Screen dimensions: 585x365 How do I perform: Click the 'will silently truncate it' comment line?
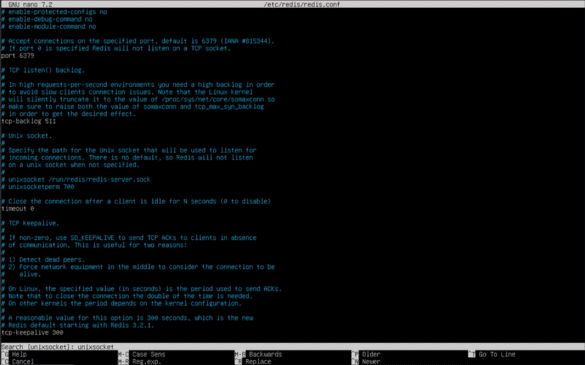pyautogui.click(x=138, y=99)
